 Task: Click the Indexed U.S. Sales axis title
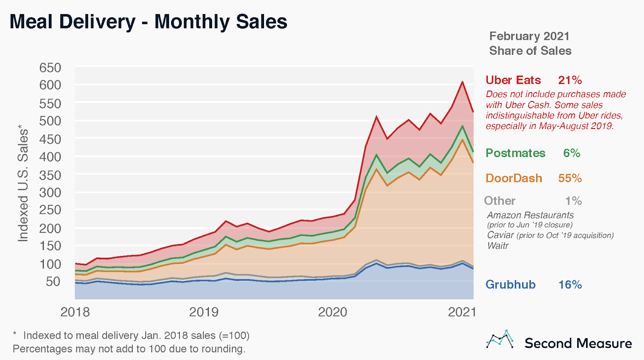point(23,183)
